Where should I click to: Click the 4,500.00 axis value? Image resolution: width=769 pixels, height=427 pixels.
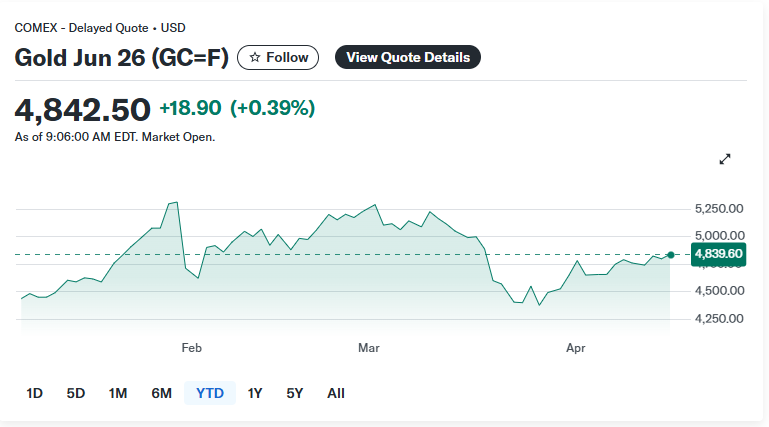point(719,290)
